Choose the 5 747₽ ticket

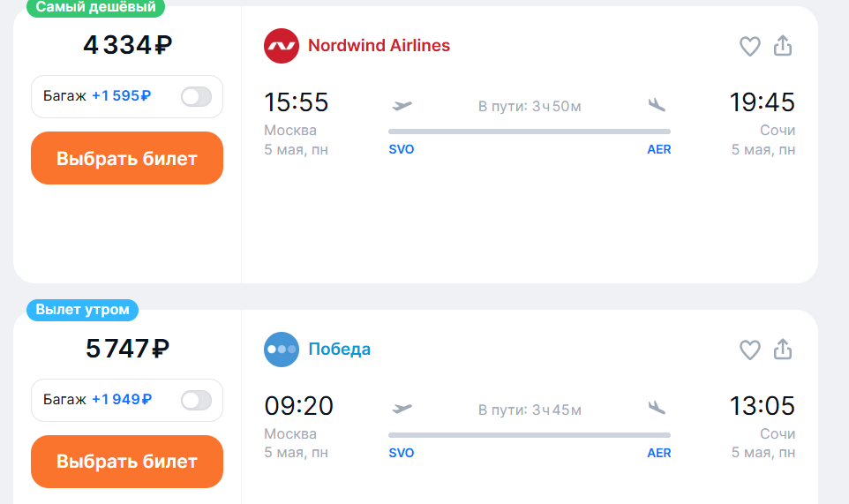click(x=127, y=462)
